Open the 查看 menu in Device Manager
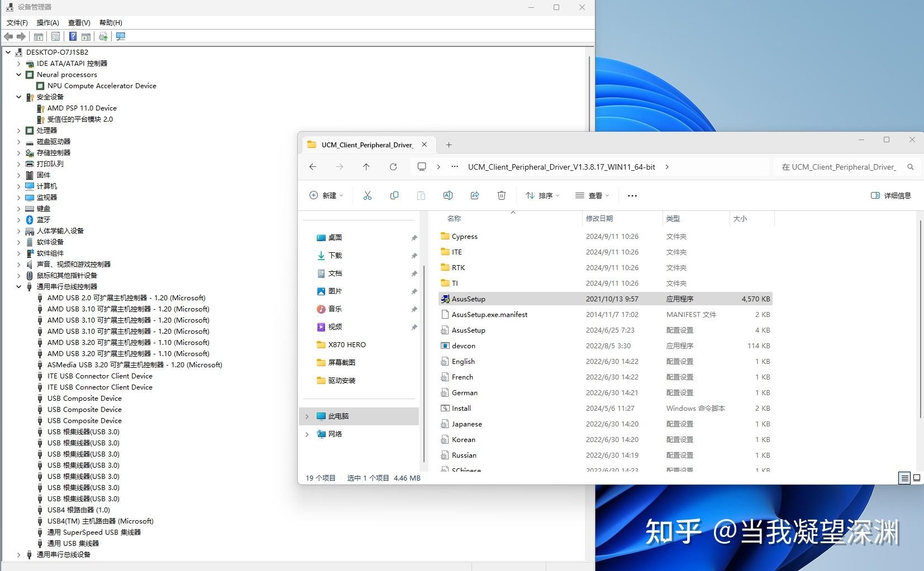924x571 pixels. (79, 22)
